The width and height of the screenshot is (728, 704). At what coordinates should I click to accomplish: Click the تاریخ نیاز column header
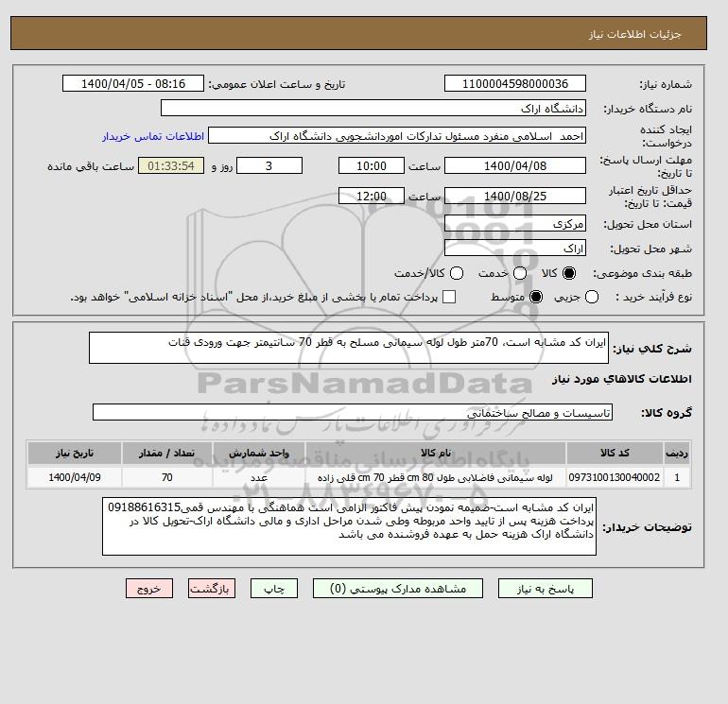75,453
